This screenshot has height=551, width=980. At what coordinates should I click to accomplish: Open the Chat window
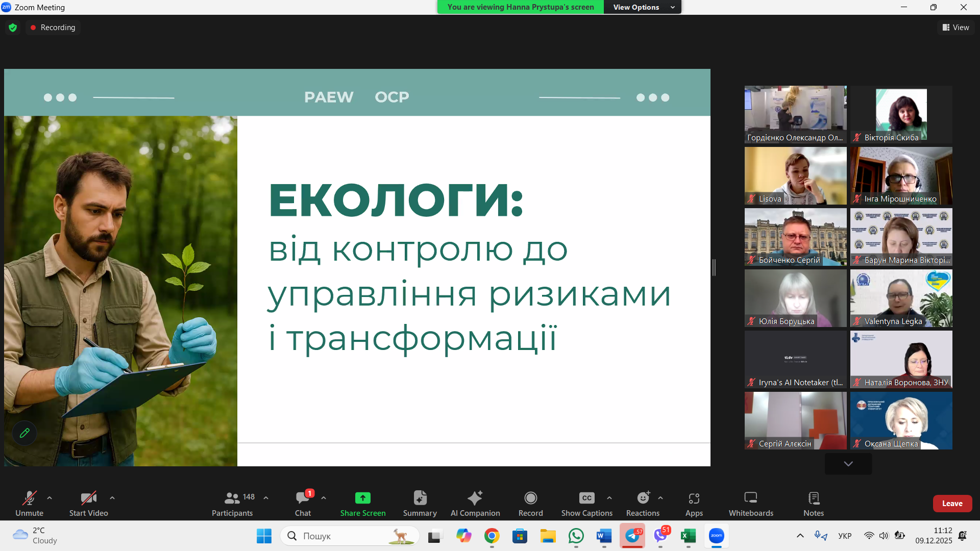pyautogui.click(x=303, y=503)
